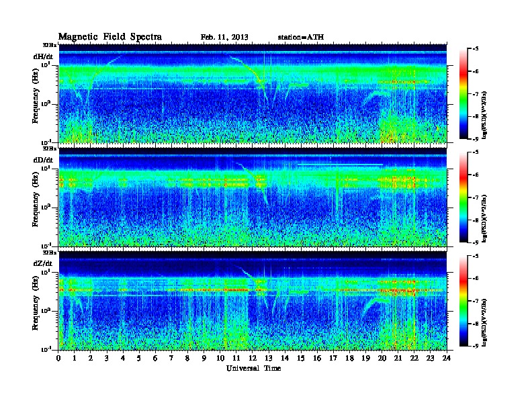
Task: Click hour 17 on the time axis
Action: (x=334, y=358)
